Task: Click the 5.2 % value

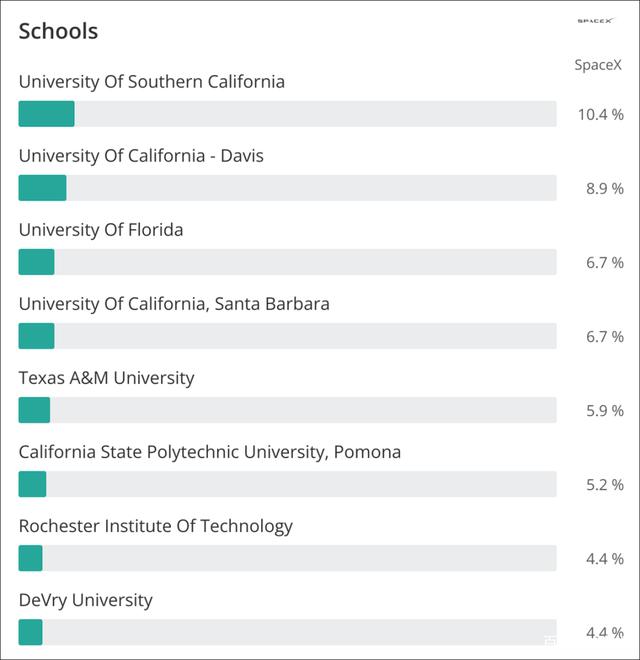Action: tap(604, 484)
